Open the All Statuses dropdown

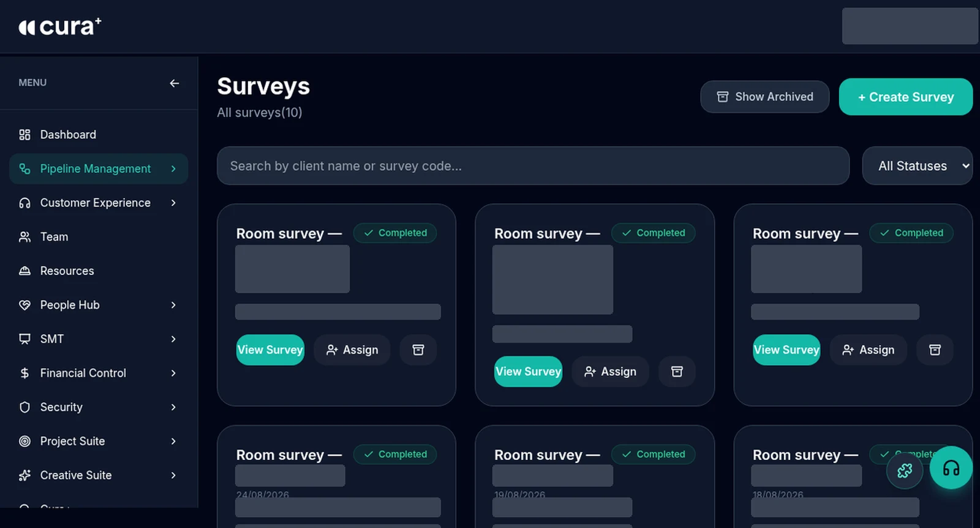[x=918, y=165]
